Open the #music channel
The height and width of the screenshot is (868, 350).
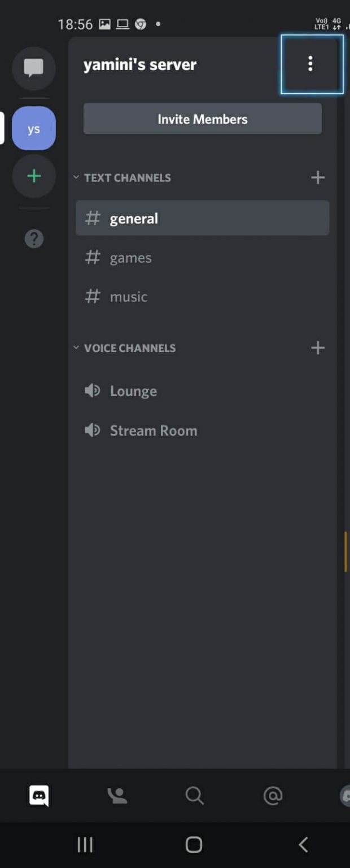coord(203,297)
